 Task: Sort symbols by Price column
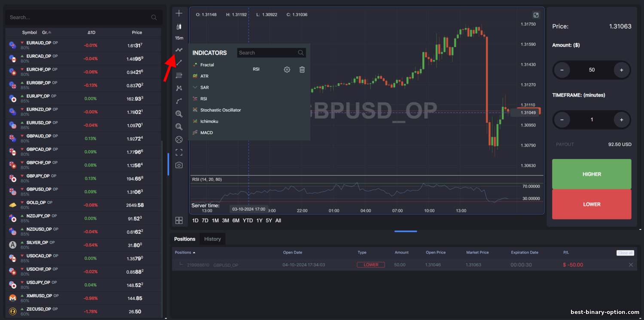tap(137, 32)
